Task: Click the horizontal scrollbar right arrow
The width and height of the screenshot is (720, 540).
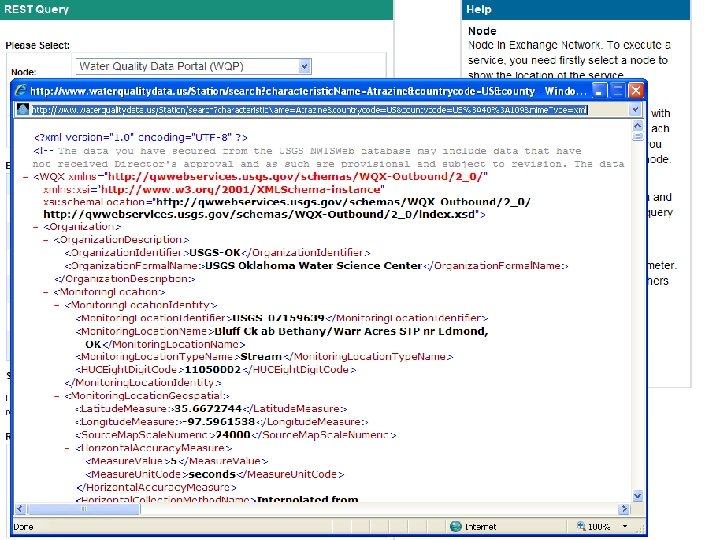Action: tap(623, 509)
